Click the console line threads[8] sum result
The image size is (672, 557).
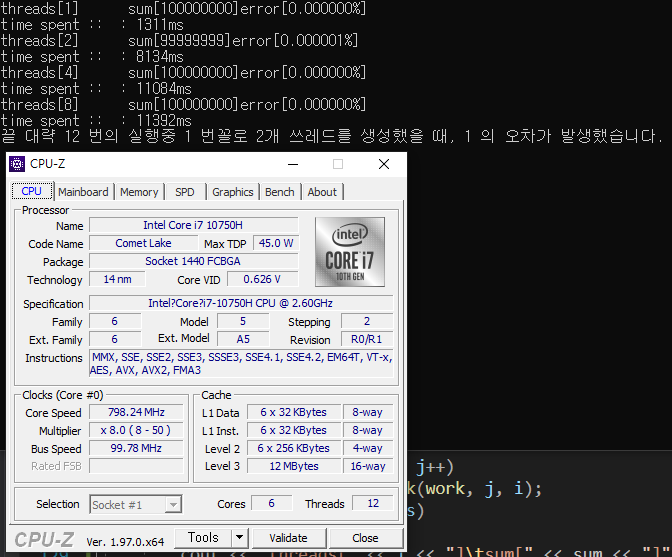click(x=183, y=105)
